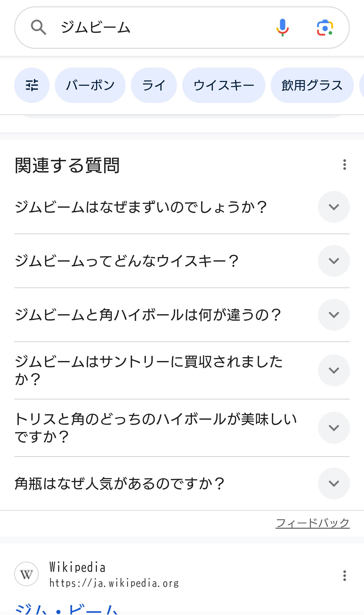364x615 pixels.
Task: Focus the search field containing ジムビーム
Action: 162,27
